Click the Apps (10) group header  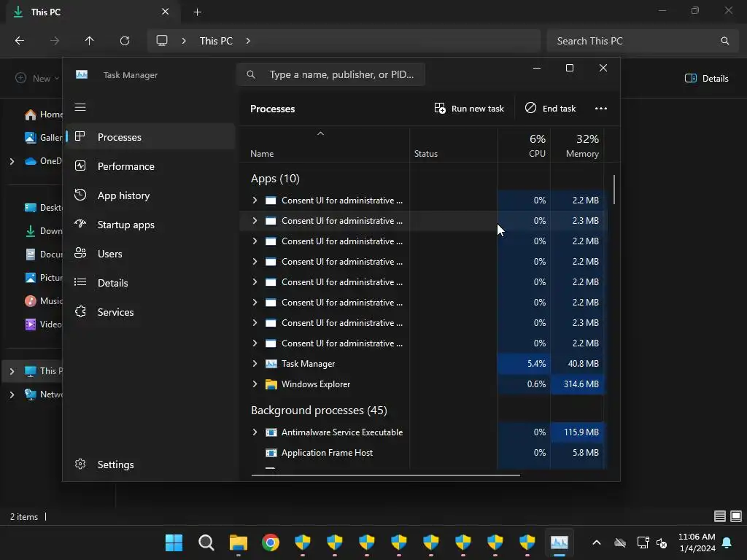point(275,179)
